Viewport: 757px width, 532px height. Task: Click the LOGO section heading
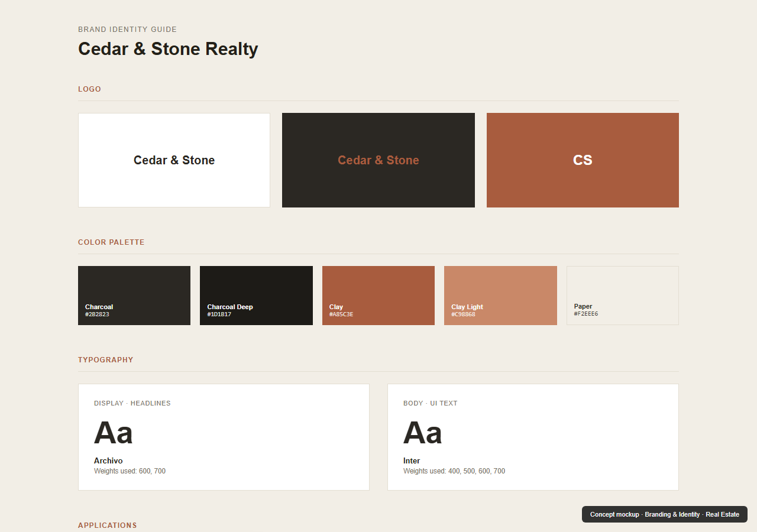pyautogui.click(x=89, y=89)
